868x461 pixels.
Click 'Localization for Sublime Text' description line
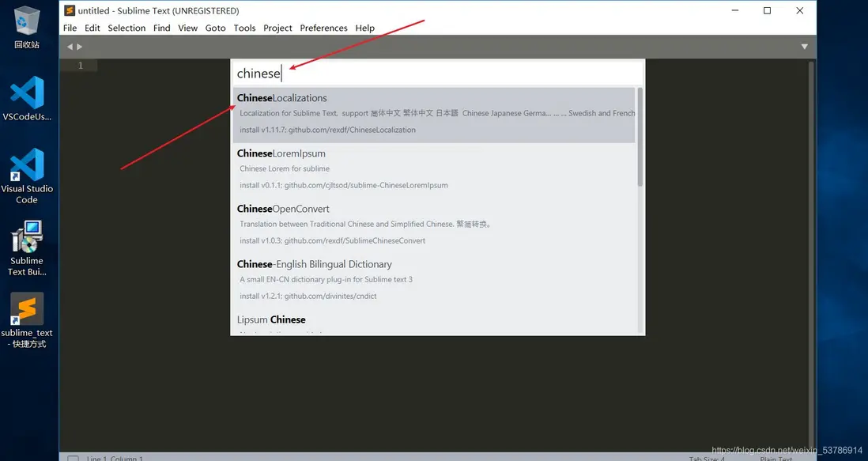tap(437, 113)
